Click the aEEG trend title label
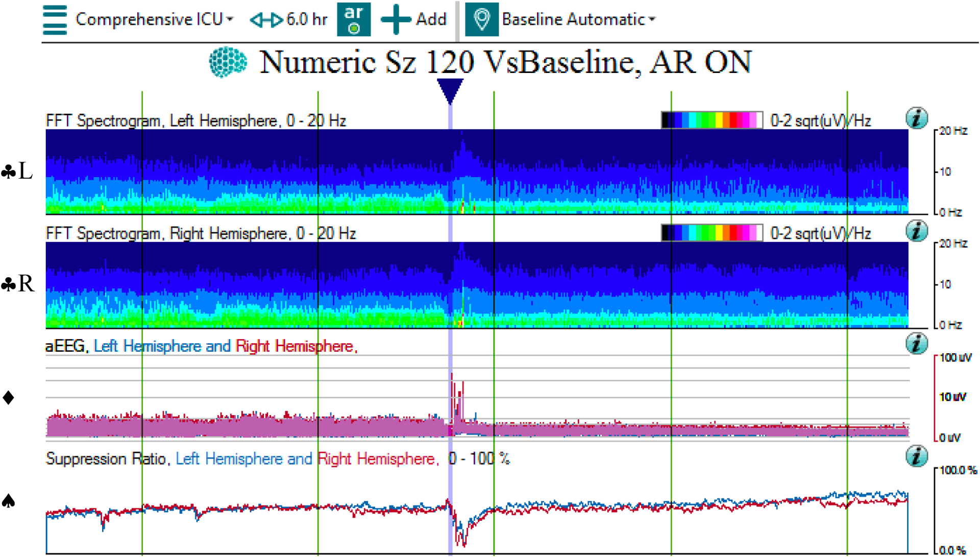The height and width of the screenshot is (557, 980). (202, 346)
